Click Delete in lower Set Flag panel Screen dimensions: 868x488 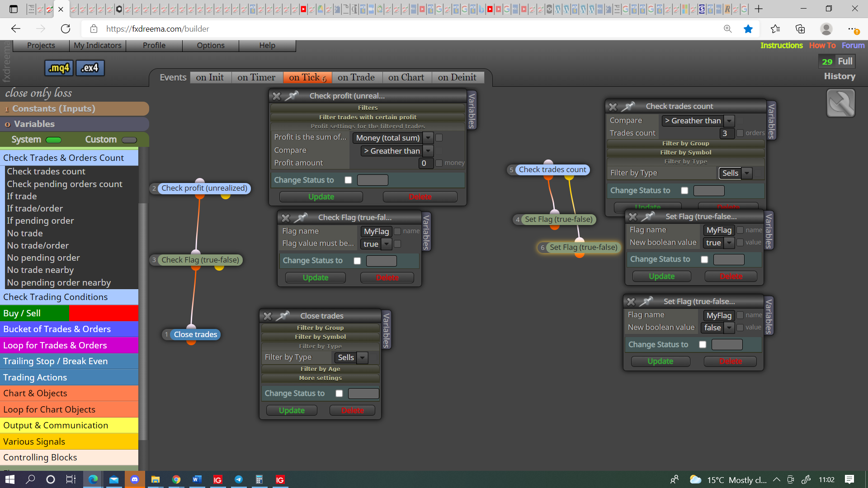[x=730, y=361]
